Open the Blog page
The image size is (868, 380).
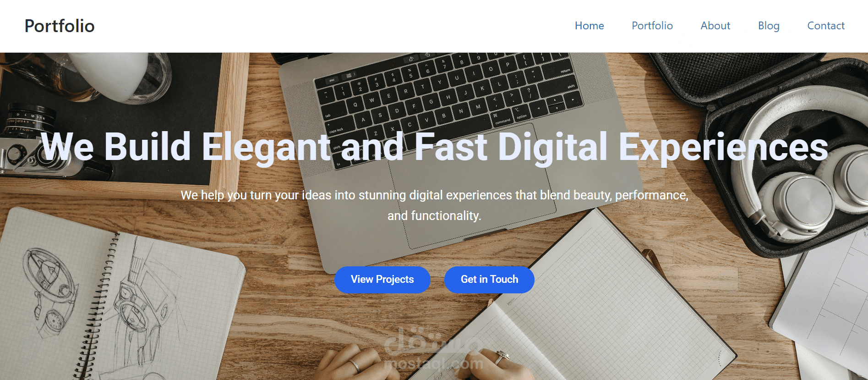click(x=769, y=26)
